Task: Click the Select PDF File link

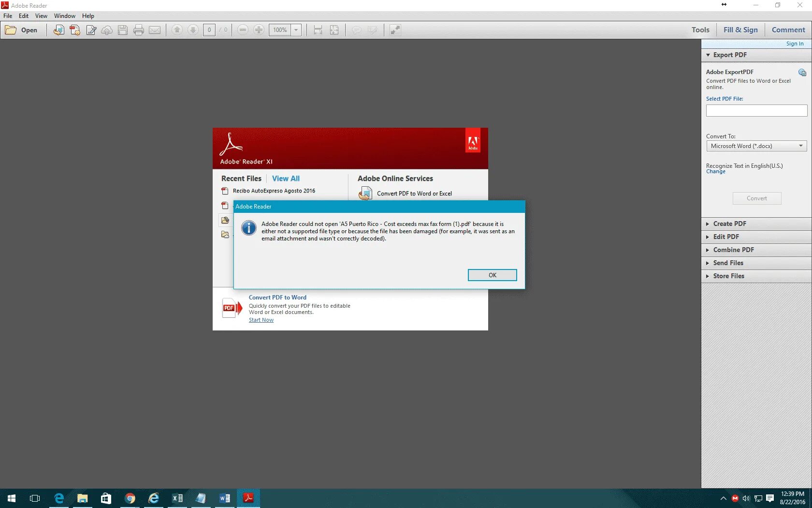Action: 725,99
